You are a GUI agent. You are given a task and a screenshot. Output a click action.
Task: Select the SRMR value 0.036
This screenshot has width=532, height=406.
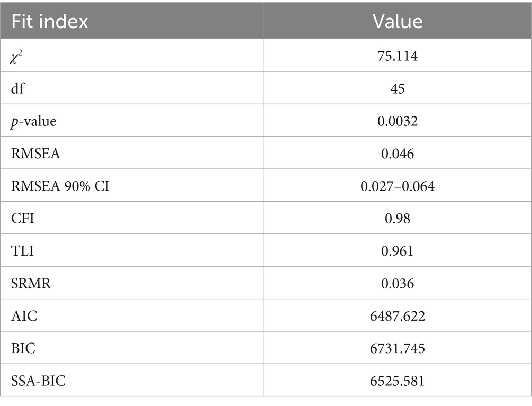pos(398,284)
